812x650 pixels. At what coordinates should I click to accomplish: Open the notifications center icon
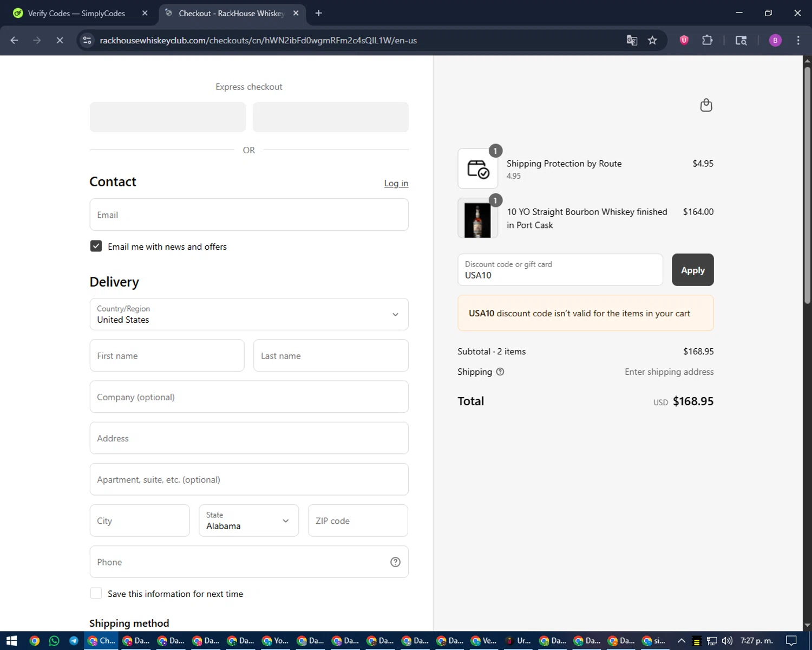click(791, 641)
